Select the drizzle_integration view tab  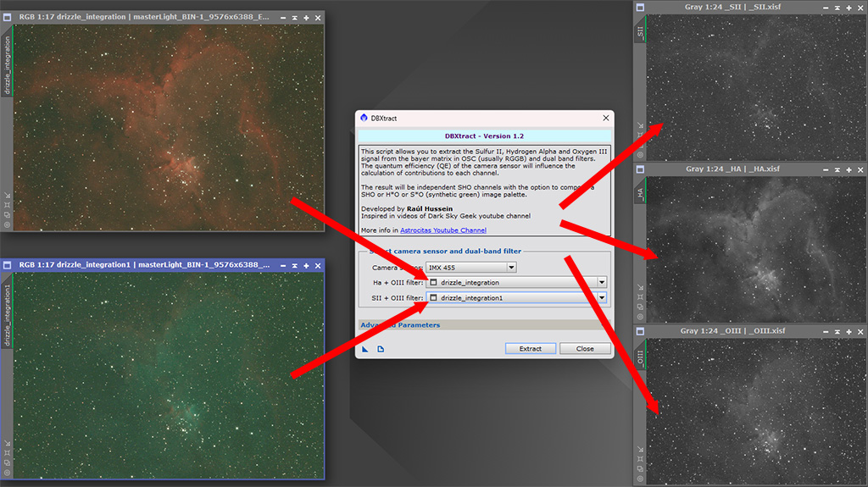(8, 64)
